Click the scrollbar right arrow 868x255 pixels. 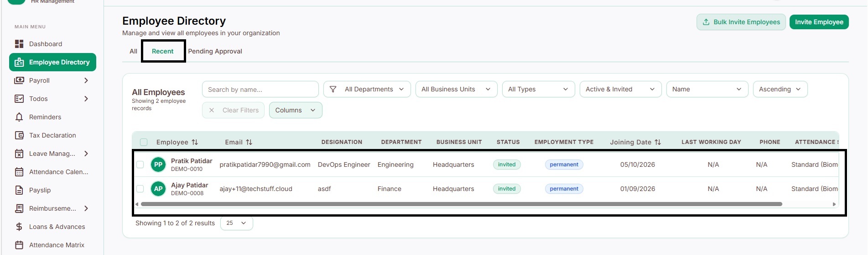click(834, 204)
